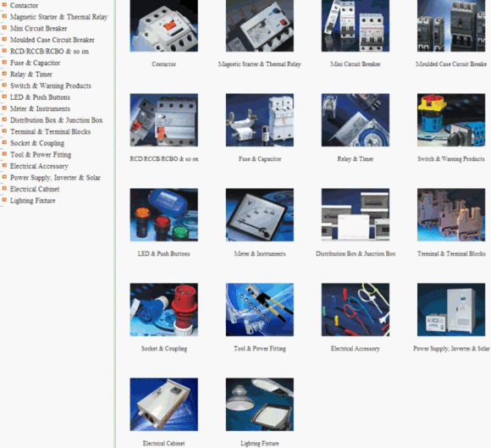491x448 pixels.
Task: Click the Meter & Instruments plus icon
Action: pos(4,108)
